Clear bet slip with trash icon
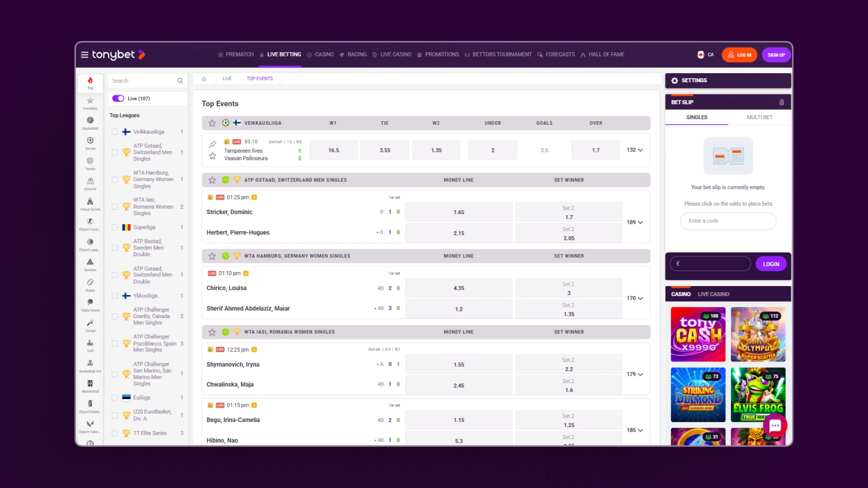Screen dimensions: 868x488 (x=782, y=103)
